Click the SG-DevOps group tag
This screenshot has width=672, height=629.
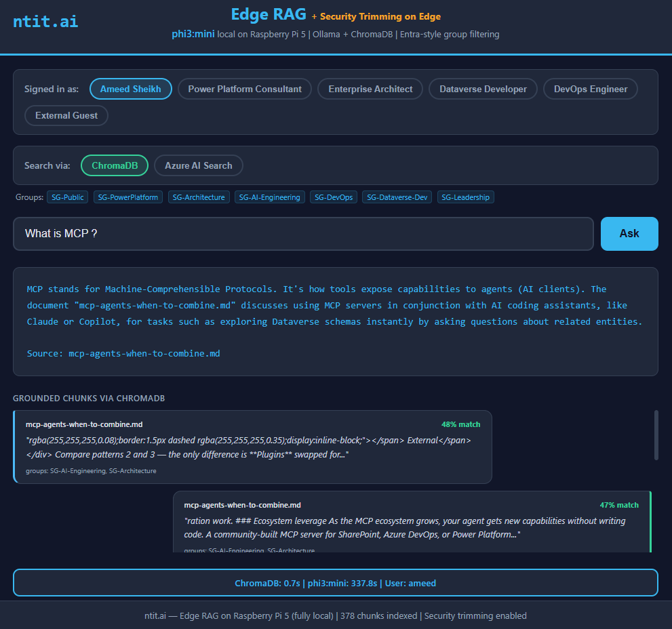pyautogui.click(x=334, y=197)
